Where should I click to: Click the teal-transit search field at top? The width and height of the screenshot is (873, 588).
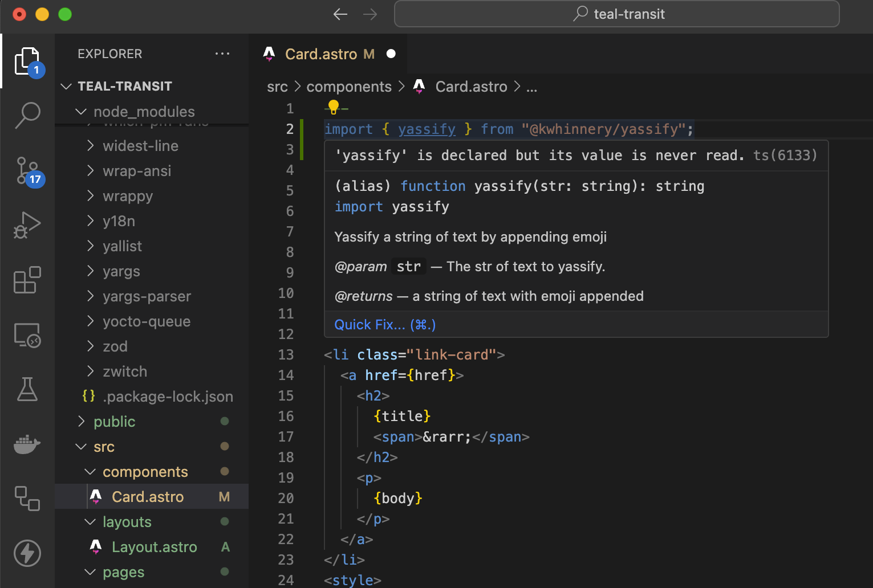click(617, 14)
